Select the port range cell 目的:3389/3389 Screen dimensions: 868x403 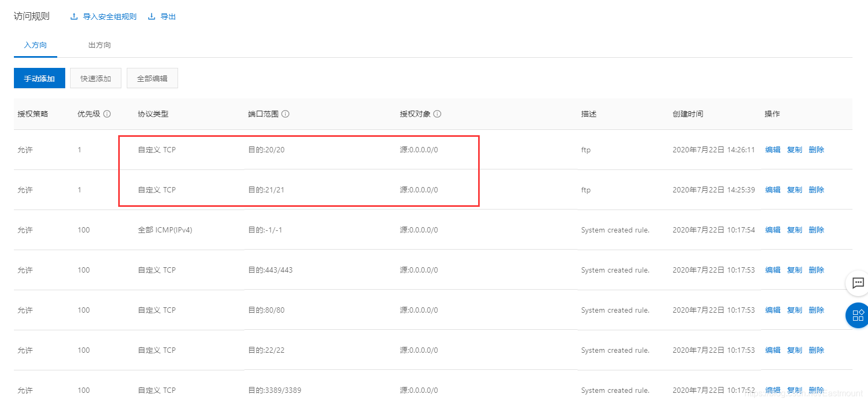pyautogui.click(x=275, y=390)
